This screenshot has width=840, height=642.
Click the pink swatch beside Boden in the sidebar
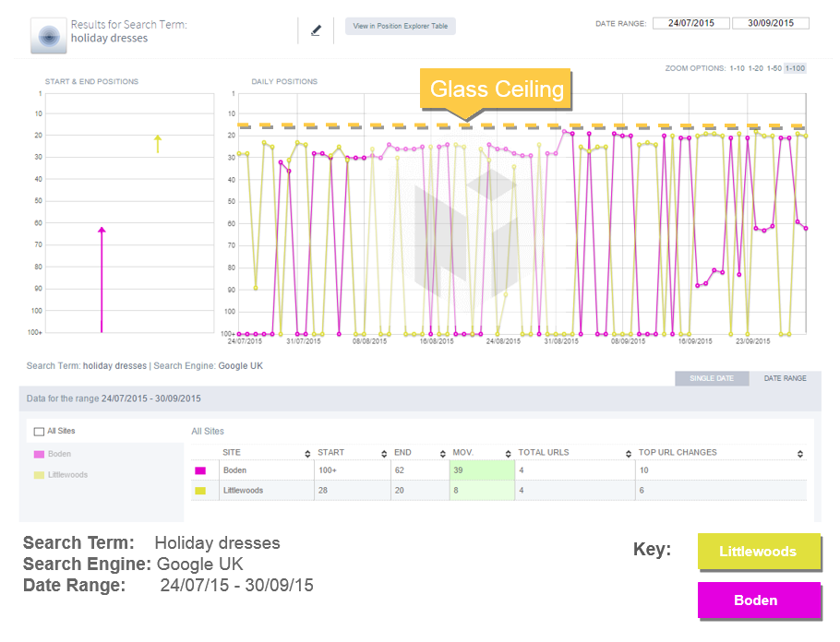pyautogui.click(x=39, y=454)
